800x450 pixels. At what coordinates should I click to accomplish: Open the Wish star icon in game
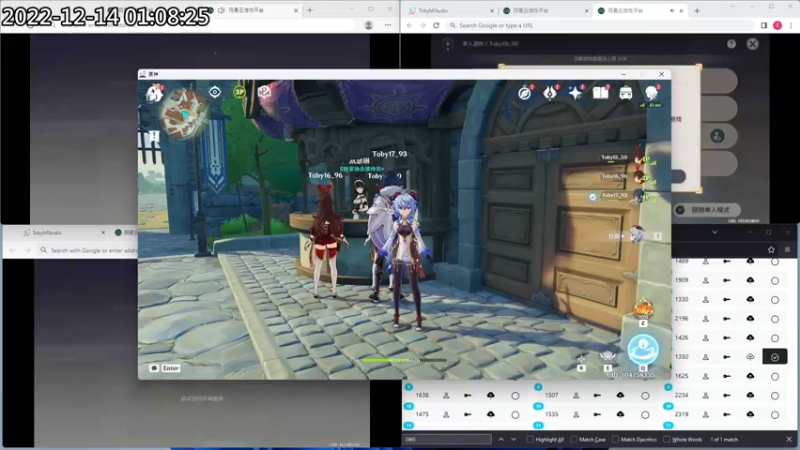pyautogui.click(x=576, y=93)
